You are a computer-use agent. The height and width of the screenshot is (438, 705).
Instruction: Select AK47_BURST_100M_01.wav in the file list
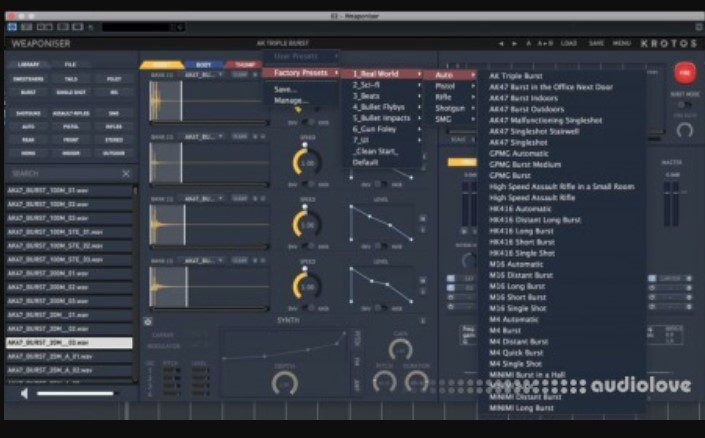69,190
